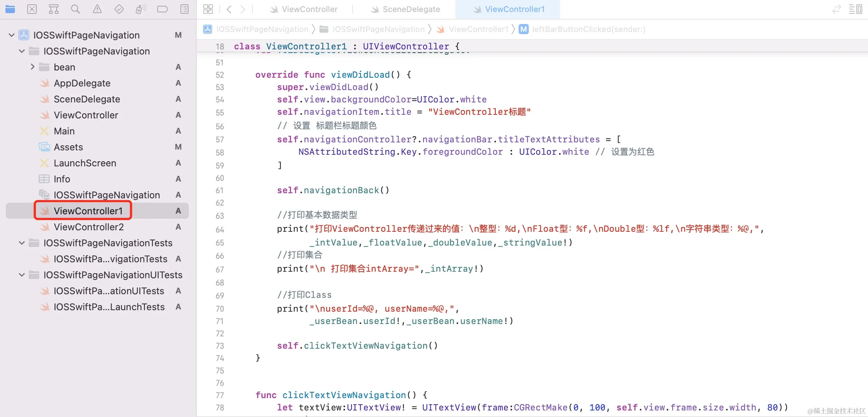The image size is (868, 417).
Task: Click leftBarButtonClicked method in jump bar
Action: point(588,29)
